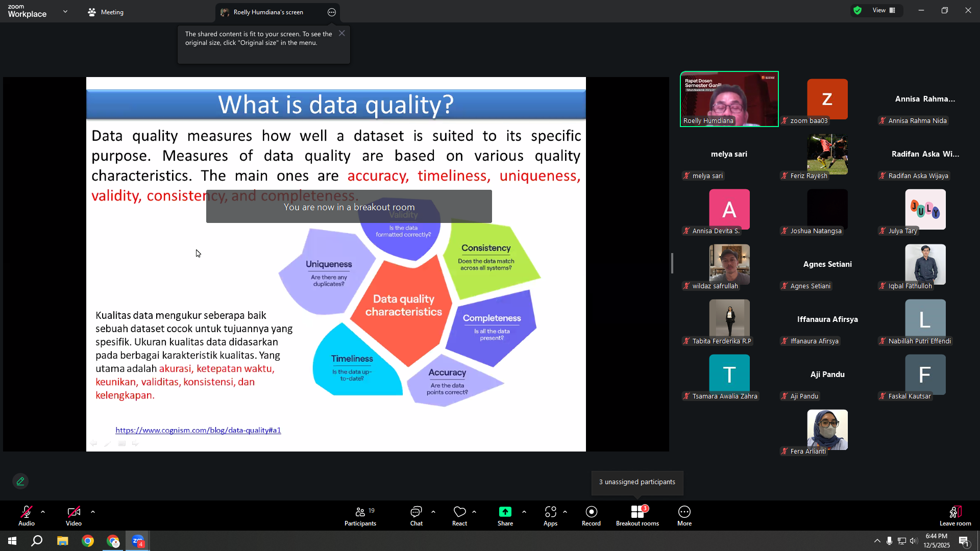This screenshot has width=980, height=551.
Task: Select Faskal Kautsar's tile
Action: [x=925, y=374]
